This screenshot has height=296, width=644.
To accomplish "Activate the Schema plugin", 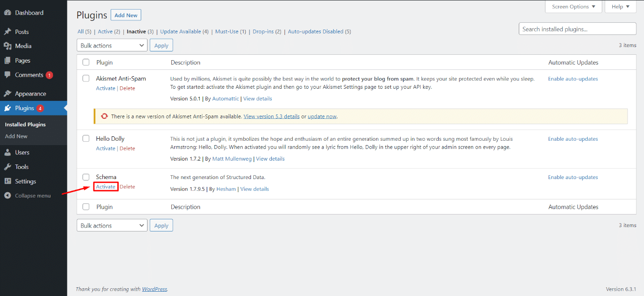I will (106, 187).
